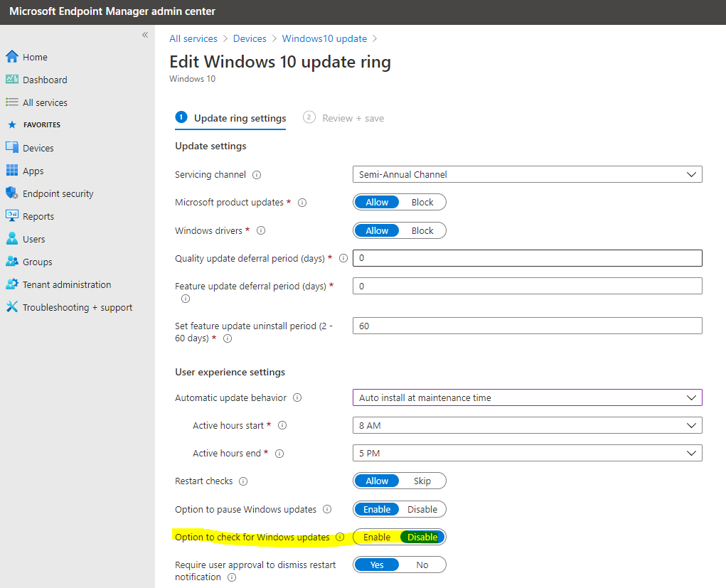726x588 pixels.
Task: Click the Troubleshooting + support tools icon
Action: 12,306
